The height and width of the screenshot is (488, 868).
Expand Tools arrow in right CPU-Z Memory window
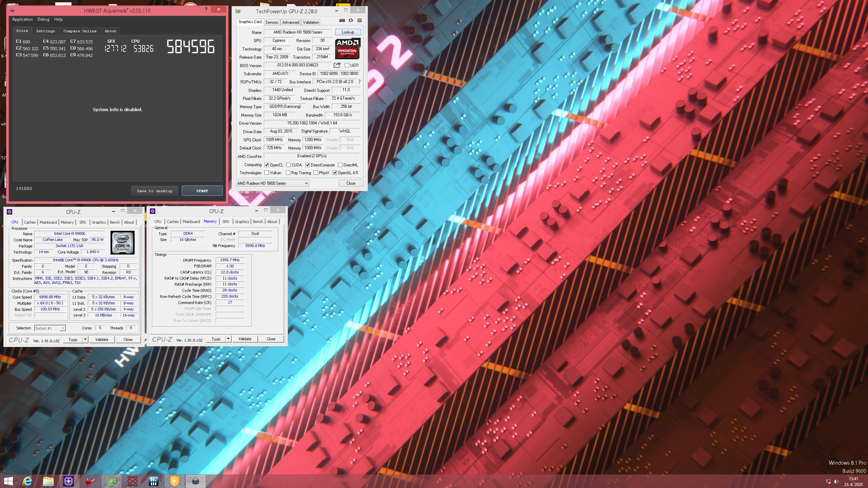tap(228, 339)
